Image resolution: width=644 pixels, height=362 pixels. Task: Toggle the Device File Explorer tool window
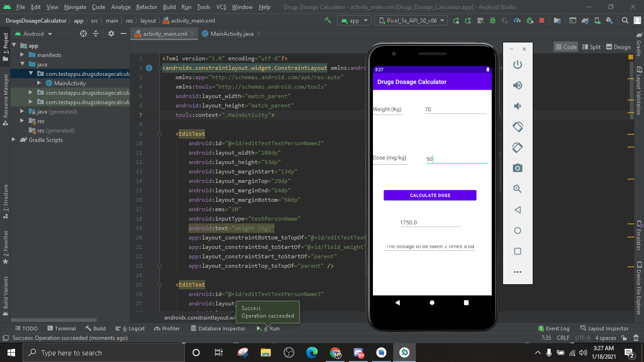639,288
